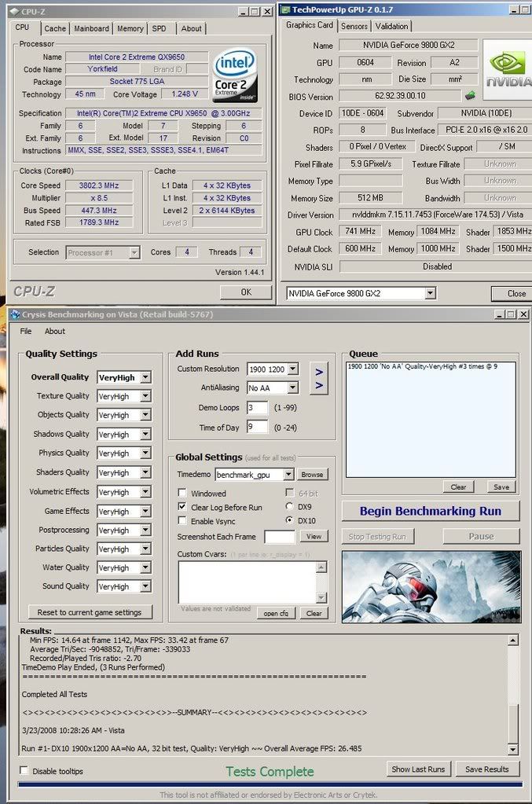Open the Postprocessing dropdown
Screen dimensions: 532x804
[145, 530]
